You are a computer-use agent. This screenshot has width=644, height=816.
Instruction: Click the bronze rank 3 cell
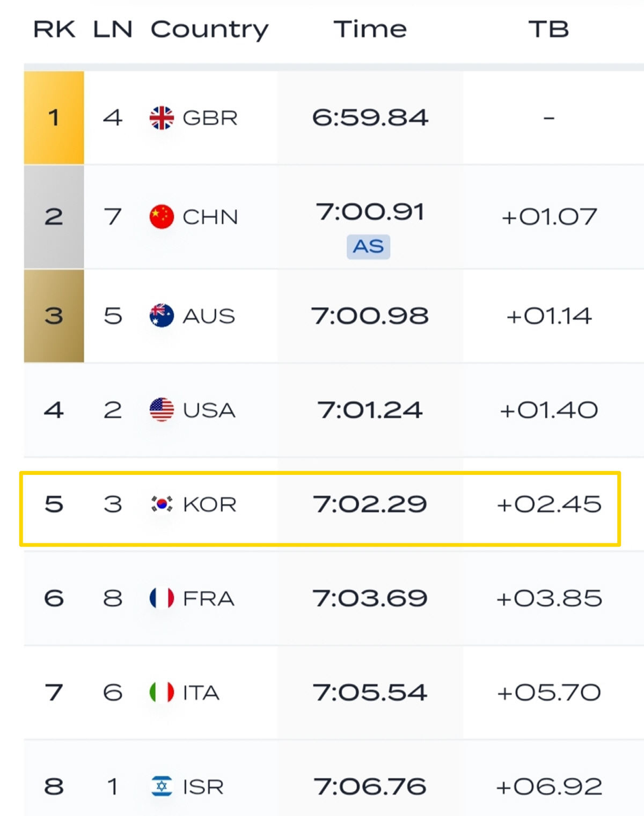54,315
